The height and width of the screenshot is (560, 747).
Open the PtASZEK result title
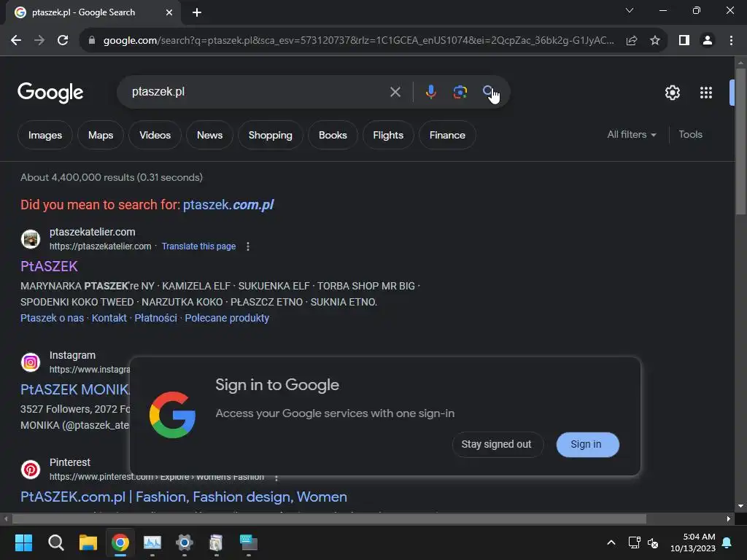[49, 266]
